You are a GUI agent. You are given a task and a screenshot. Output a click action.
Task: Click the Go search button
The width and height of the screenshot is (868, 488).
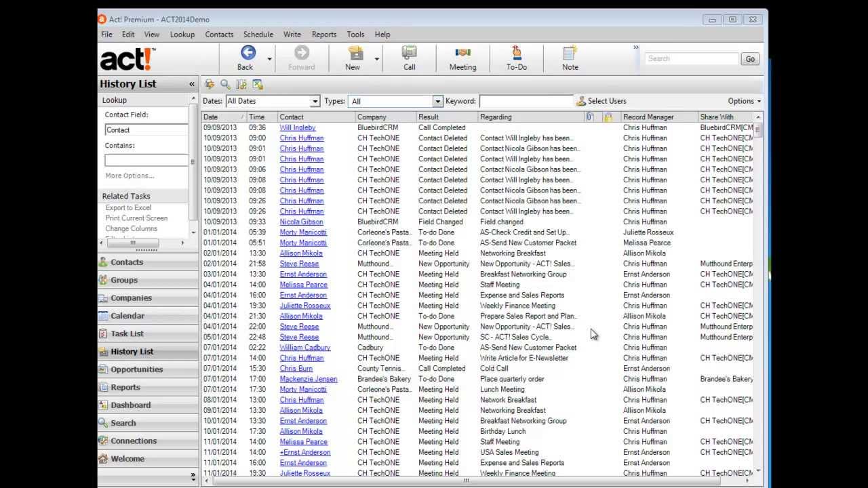coord(750,59)
